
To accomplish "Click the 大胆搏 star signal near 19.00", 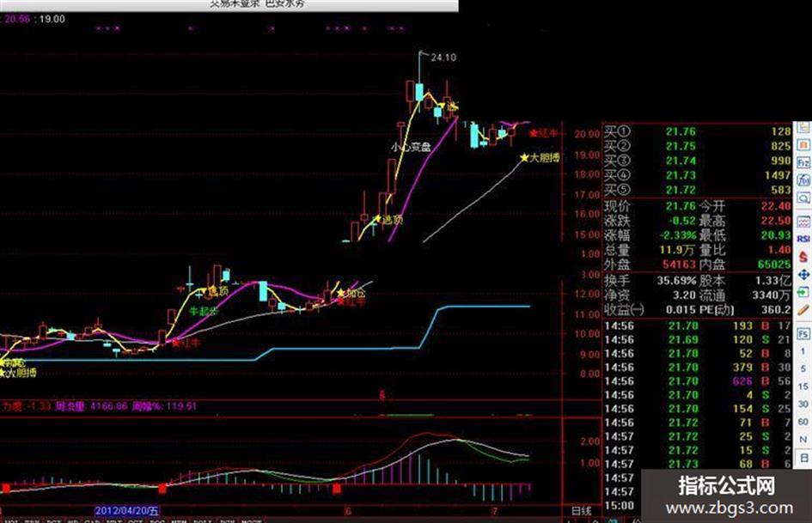I will [540, 157].
